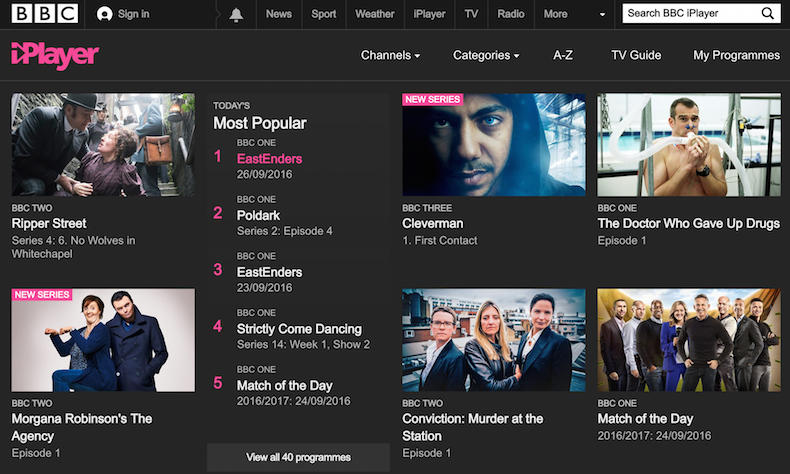Open Ripper Street thumbnail
The width and height of the screenshot is (790, 474).
pos(103,145)
